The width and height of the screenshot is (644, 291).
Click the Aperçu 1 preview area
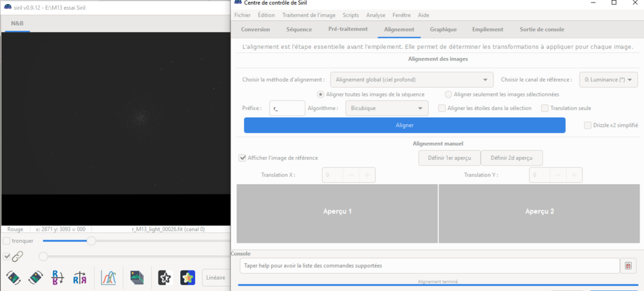point(337,214)
